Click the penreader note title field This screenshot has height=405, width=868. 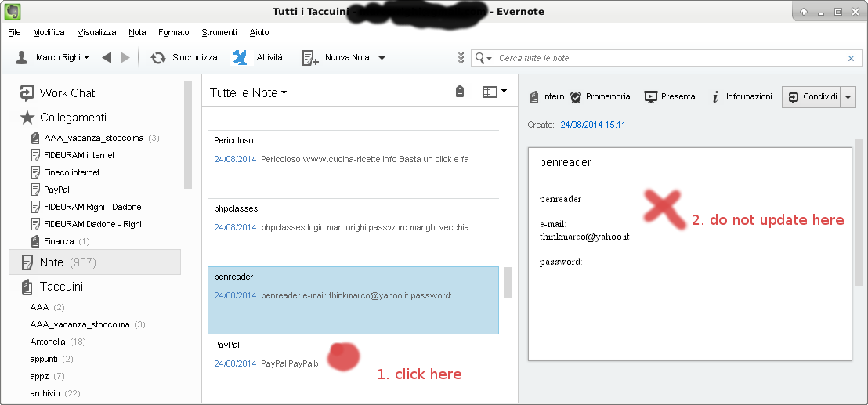click(x=689, y=163)
